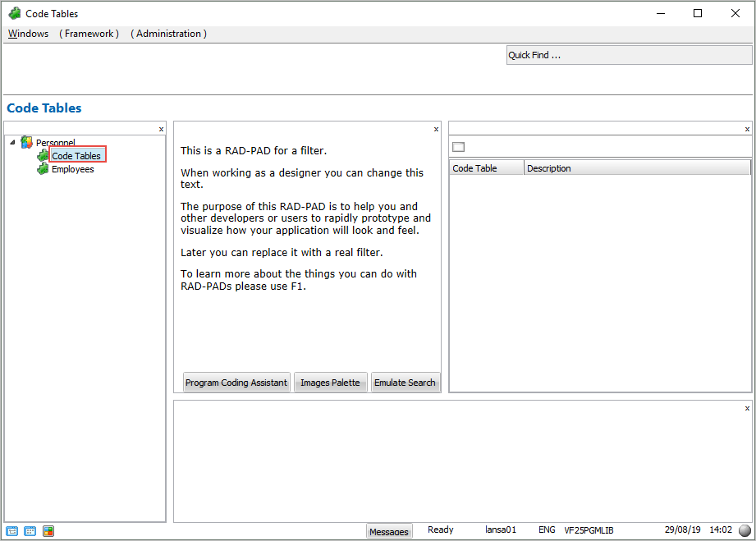Click the Personnel application icon in tree
This screenshot has height=541, width=756.
point(26,142)
